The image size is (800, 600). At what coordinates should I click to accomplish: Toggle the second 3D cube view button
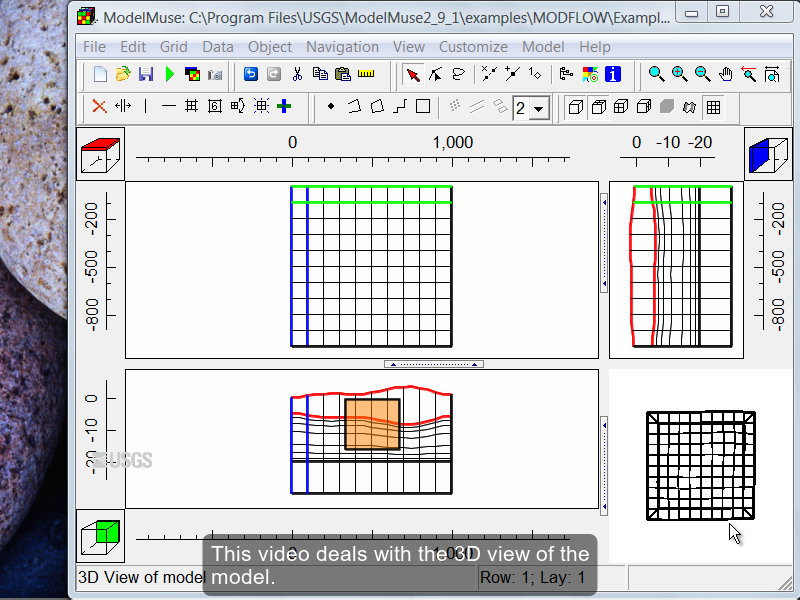tap(598, 107)
